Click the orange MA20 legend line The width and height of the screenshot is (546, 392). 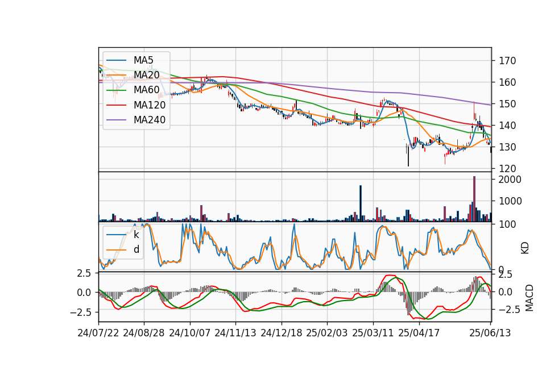[x=116, y=75]
